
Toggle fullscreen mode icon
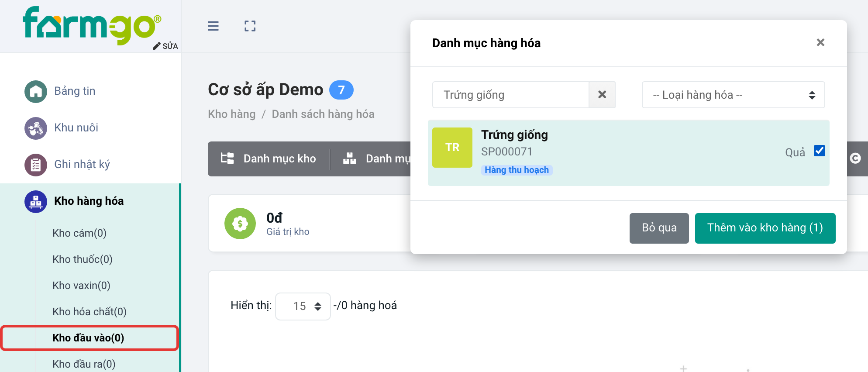[250, 26]
